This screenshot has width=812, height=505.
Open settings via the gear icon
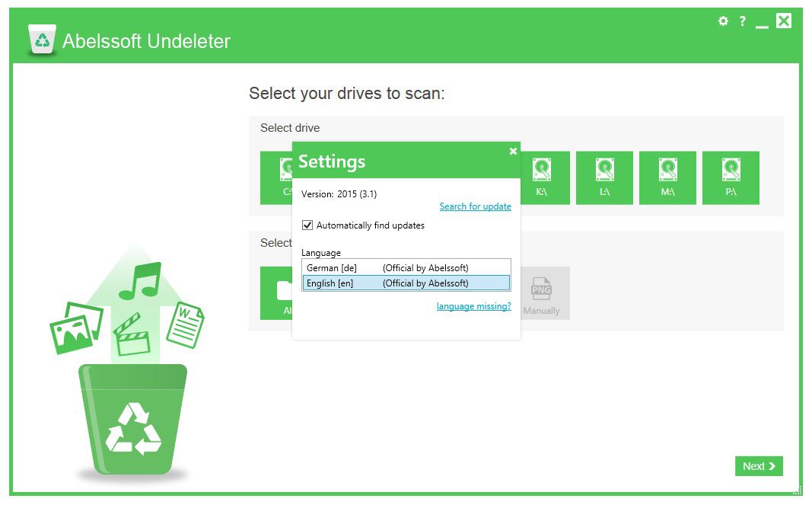723,21
